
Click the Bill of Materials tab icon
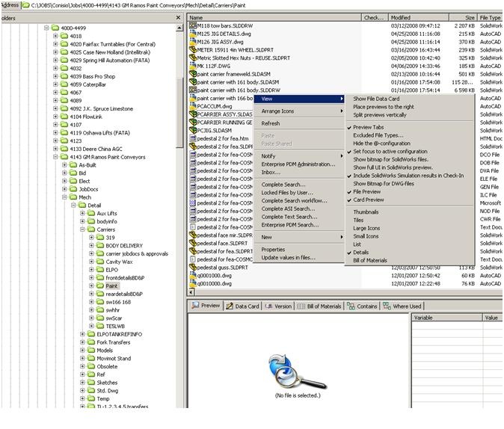coord(301,306)
